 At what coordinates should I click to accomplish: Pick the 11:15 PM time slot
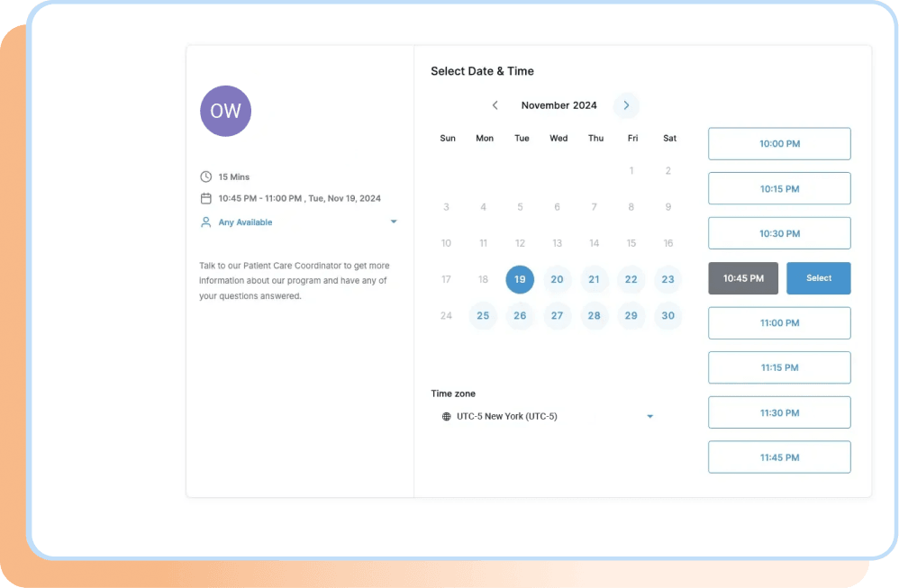(778, 367)
